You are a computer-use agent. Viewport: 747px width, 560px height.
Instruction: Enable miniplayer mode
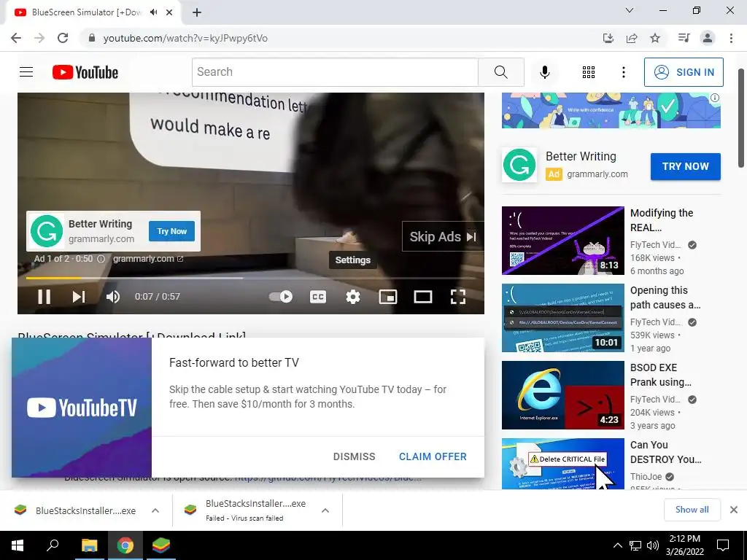pyautogui.click(x=388, y=297)
